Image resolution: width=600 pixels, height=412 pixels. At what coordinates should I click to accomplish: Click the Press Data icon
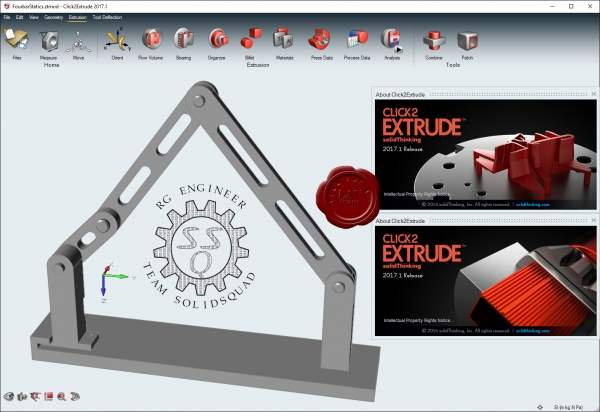click(x=319, y=39)
